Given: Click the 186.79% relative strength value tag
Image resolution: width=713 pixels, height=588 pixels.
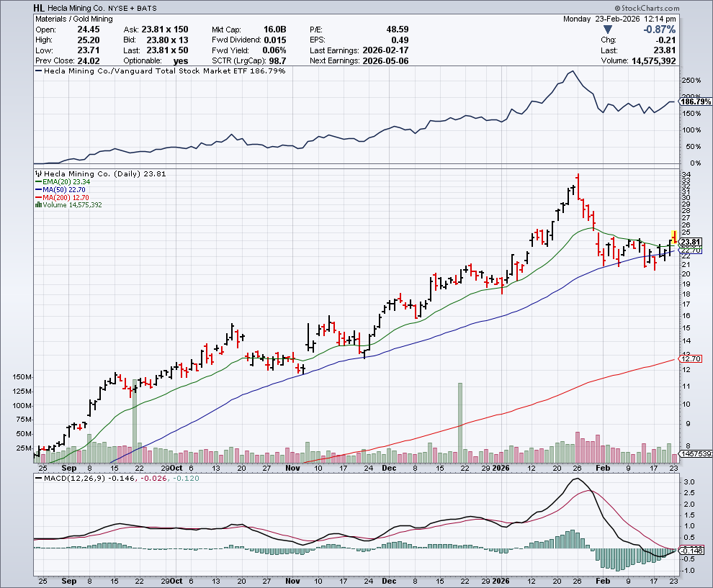Looking at the screenshot, I should (x=696, y=102).
